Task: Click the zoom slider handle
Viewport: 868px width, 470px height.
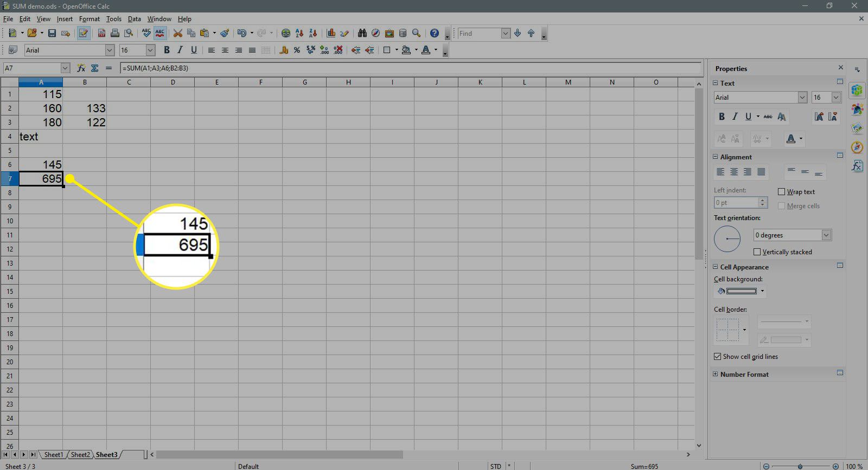Action: [800, 466]
